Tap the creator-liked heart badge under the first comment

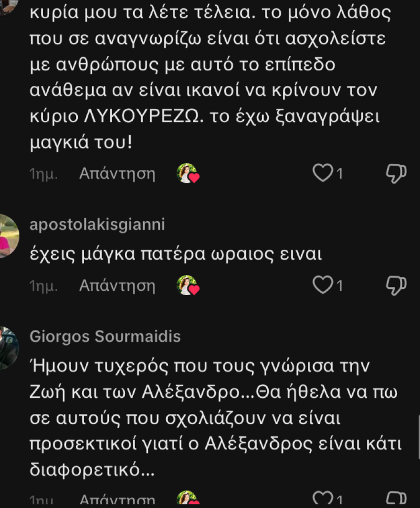coord(188,173)
